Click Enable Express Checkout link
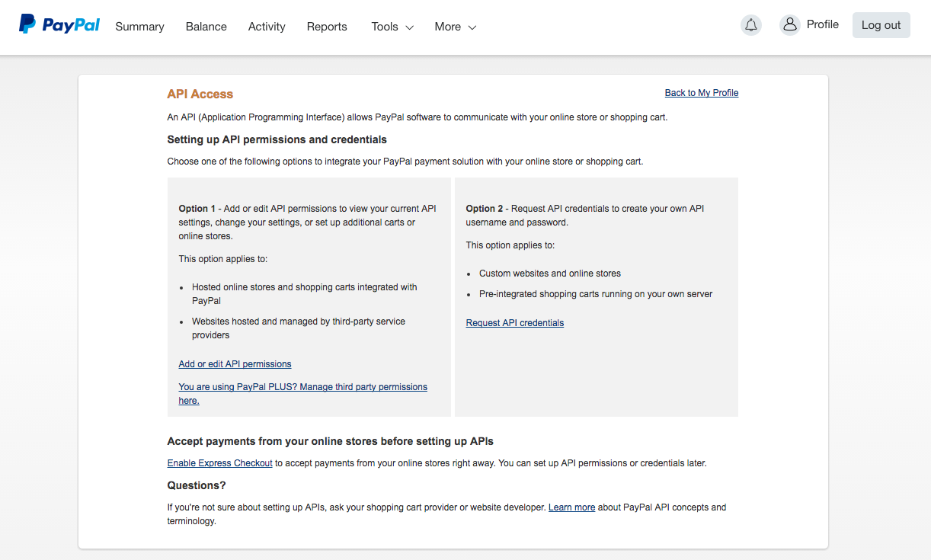 (x=219, y=463)
